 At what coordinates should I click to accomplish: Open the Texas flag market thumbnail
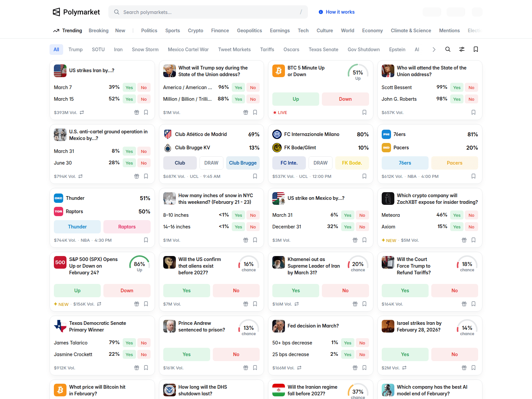pos(60,326)
